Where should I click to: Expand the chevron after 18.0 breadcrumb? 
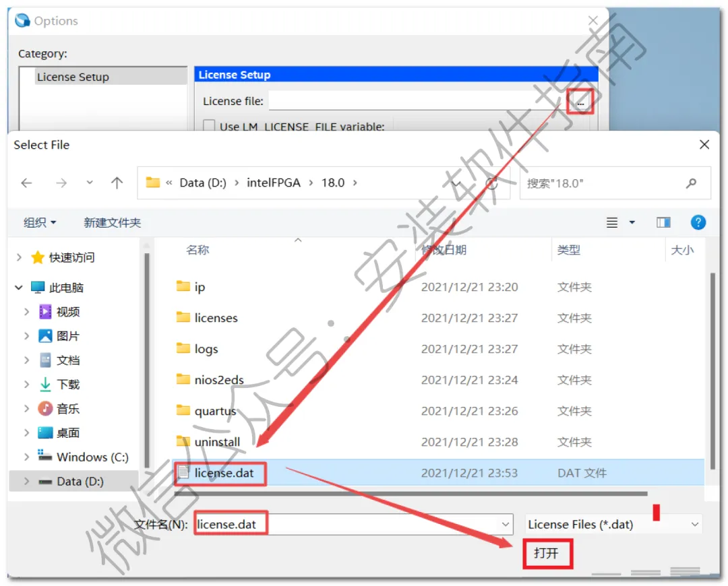(355, 183)
